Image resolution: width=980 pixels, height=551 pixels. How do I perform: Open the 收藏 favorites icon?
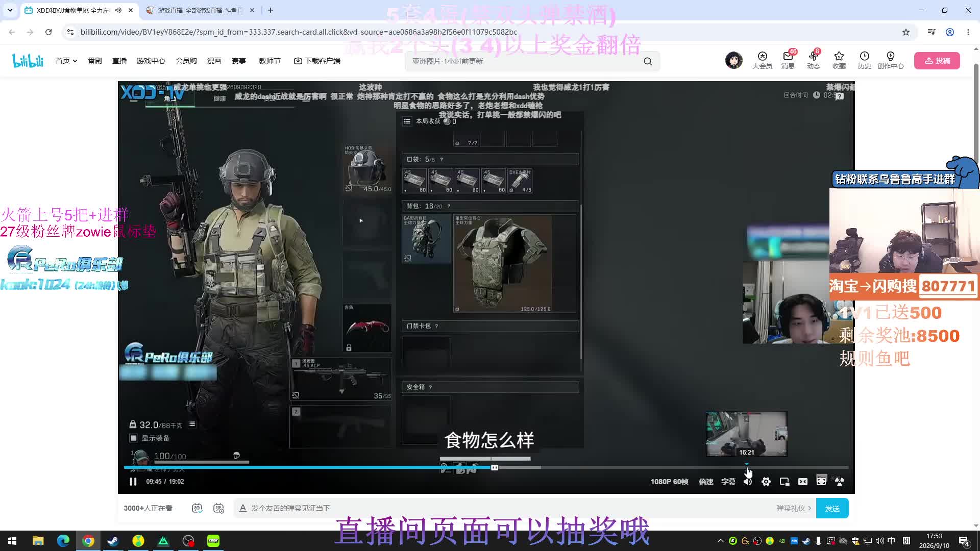[x=839, y=60]
